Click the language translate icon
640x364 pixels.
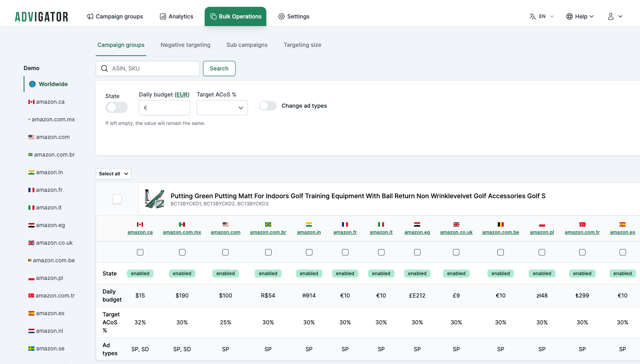pyautogui.click(x=532, y=16)
